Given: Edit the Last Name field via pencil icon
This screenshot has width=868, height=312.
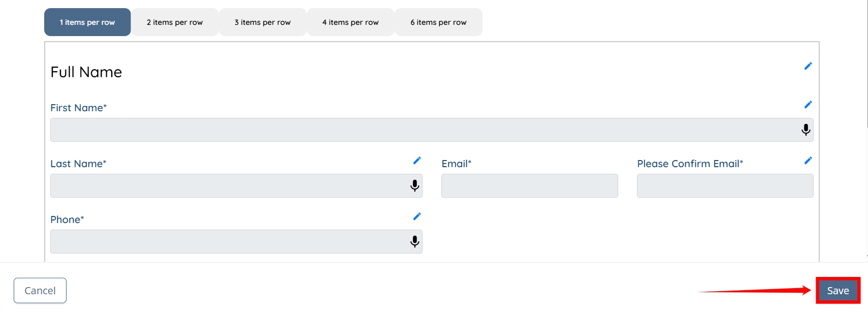Looking at the screenshot, I should [417, 161].
